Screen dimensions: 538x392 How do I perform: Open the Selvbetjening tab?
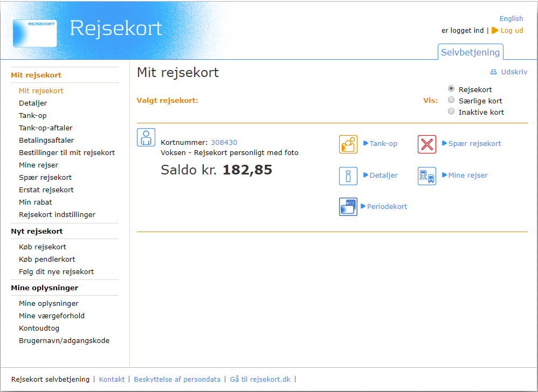470,52
